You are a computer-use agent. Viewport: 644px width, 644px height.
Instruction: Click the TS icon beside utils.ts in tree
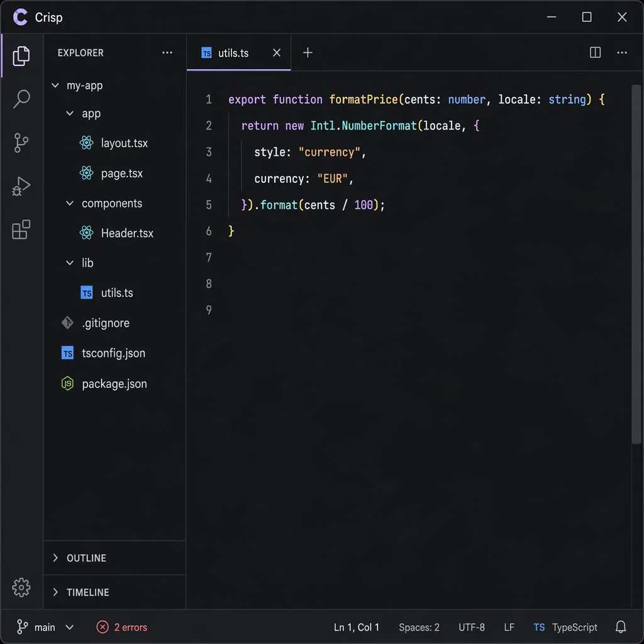[86, 293]
